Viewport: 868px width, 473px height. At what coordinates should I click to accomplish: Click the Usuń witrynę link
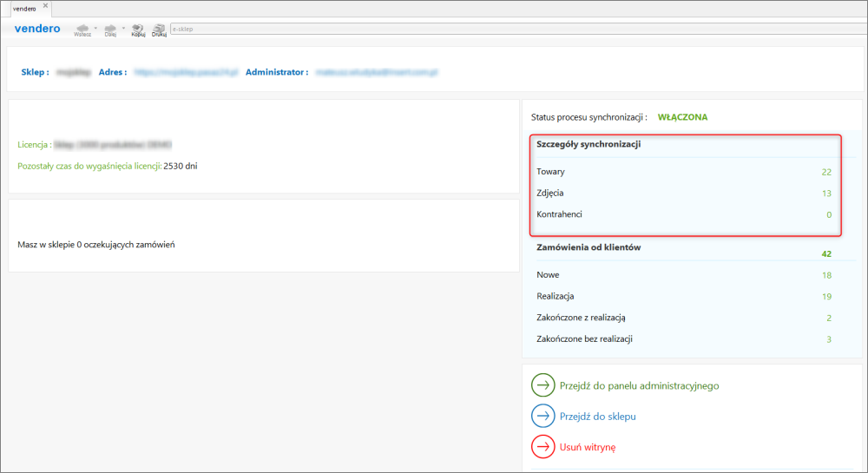coord(588,447)
